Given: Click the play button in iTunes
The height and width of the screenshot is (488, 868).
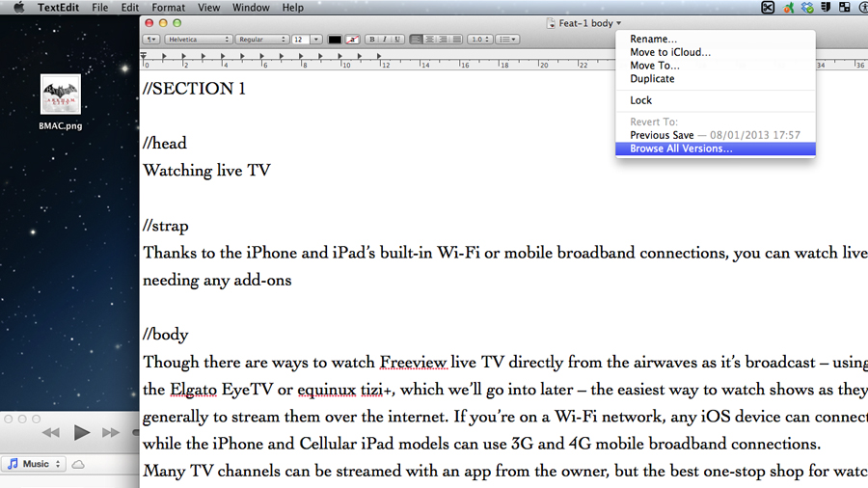Looking at the screenshot, I should [x=81, y=433].
